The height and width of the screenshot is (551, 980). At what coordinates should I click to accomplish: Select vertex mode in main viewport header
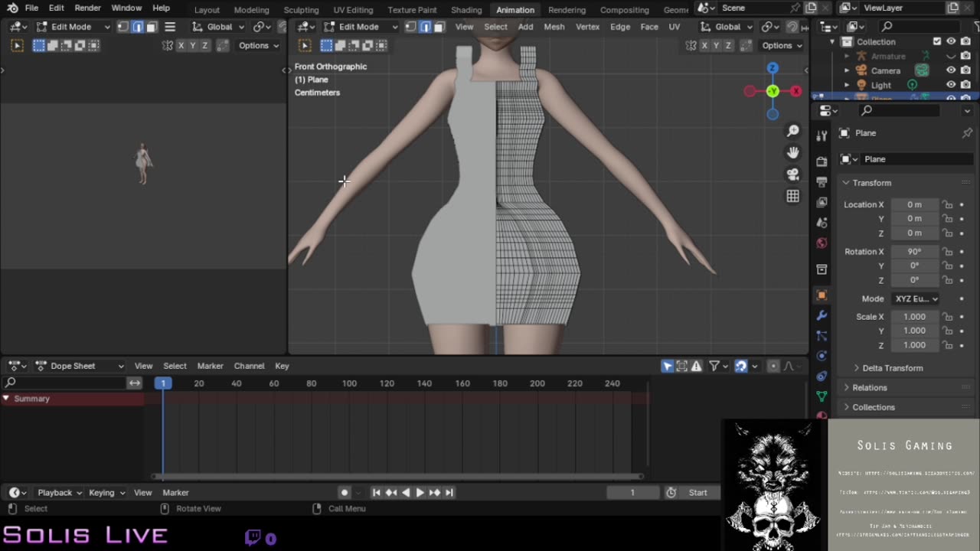tap(410, 27)
